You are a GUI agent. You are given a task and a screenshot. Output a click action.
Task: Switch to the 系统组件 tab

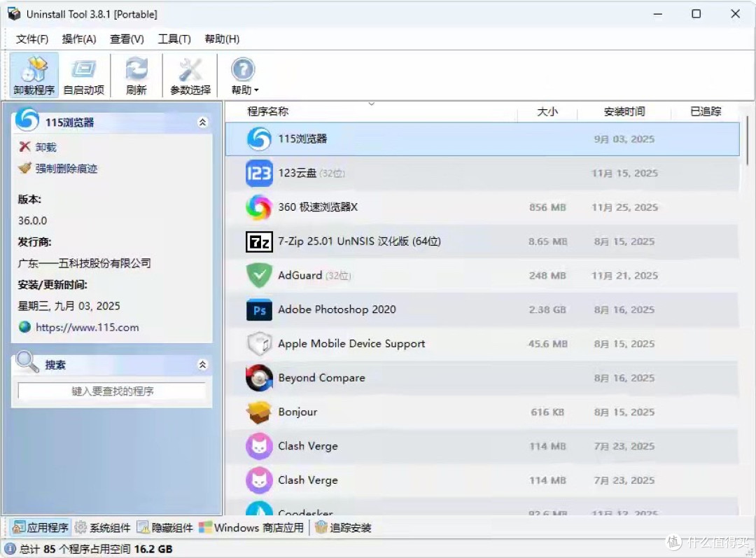pyautogui.click(x=103, y=527)
